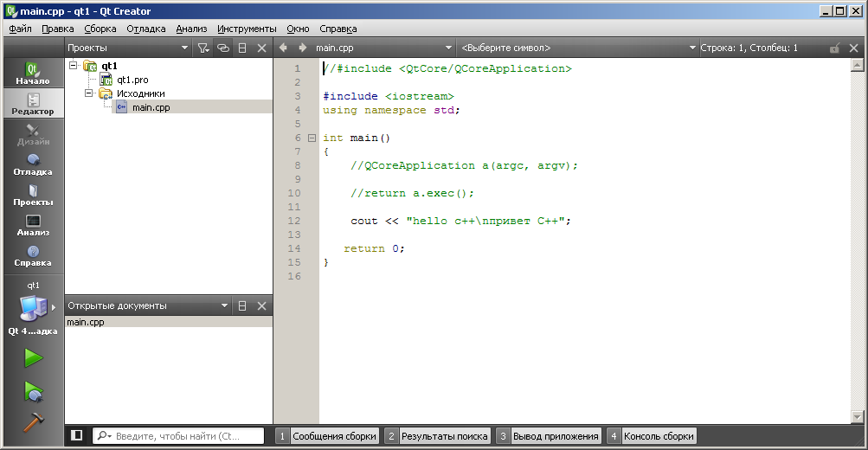Image resolution: width=868 pixels, height=450 pixels.
Task: Place cursor on "return 0;" line
Action: pyautogui.click(x=374, y=248)
